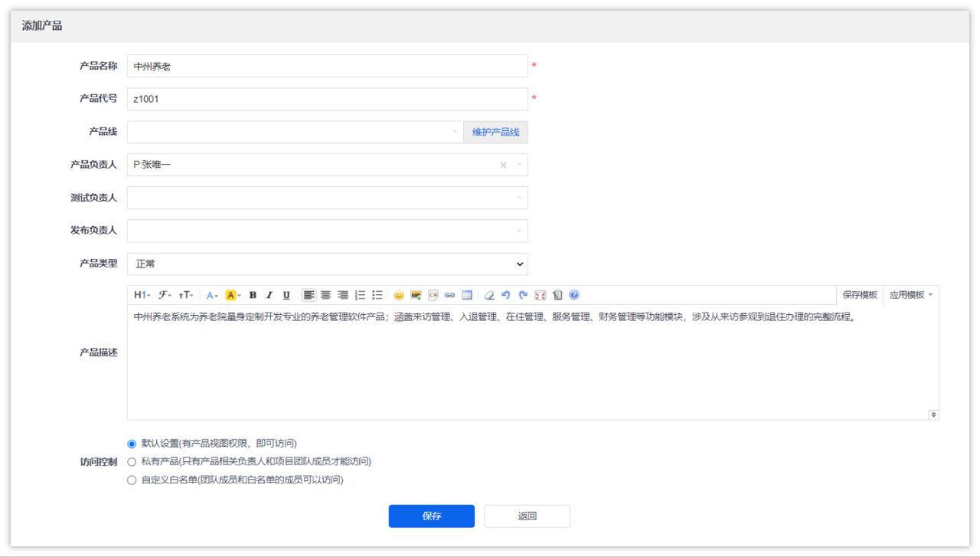The width and height of the screenshot is (980, 557).
Task: Click the blue 保存 button
Action: (x=432, y=516)
